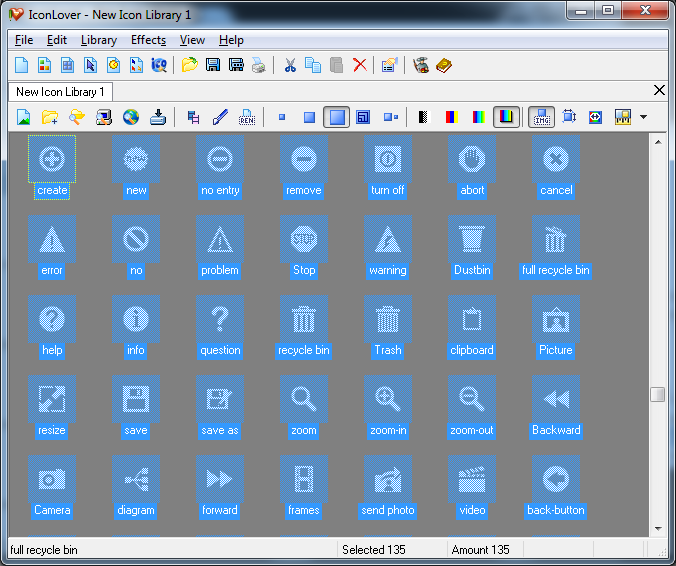676x566 pixels.
Task: Select the send photo icon thumbnail
Action: [x=388, y=479]
